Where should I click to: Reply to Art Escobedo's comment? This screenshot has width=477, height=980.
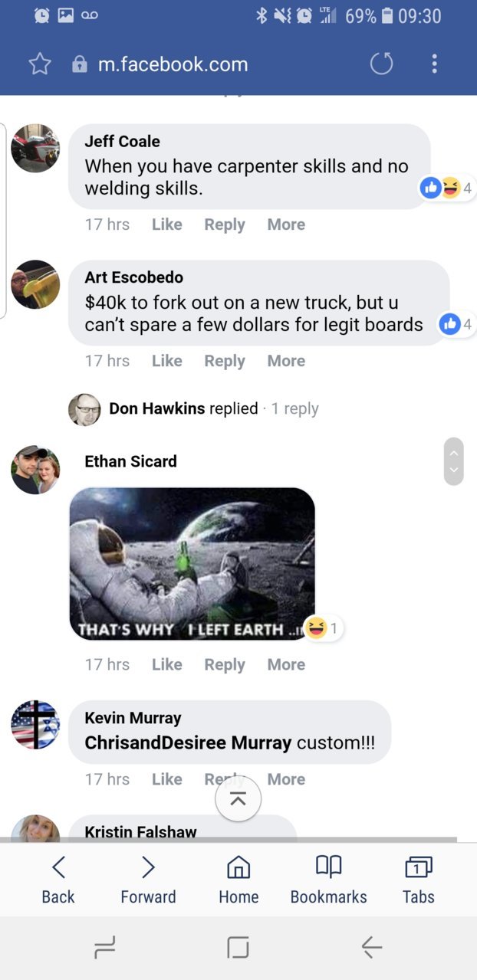[x=225, y=361]
